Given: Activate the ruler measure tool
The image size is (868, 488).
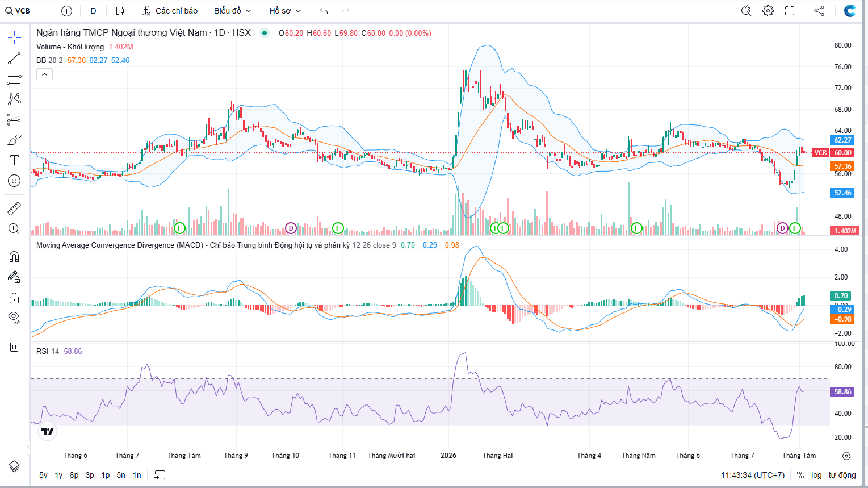Looking at the screenshot, I should [x=14, y=208].
